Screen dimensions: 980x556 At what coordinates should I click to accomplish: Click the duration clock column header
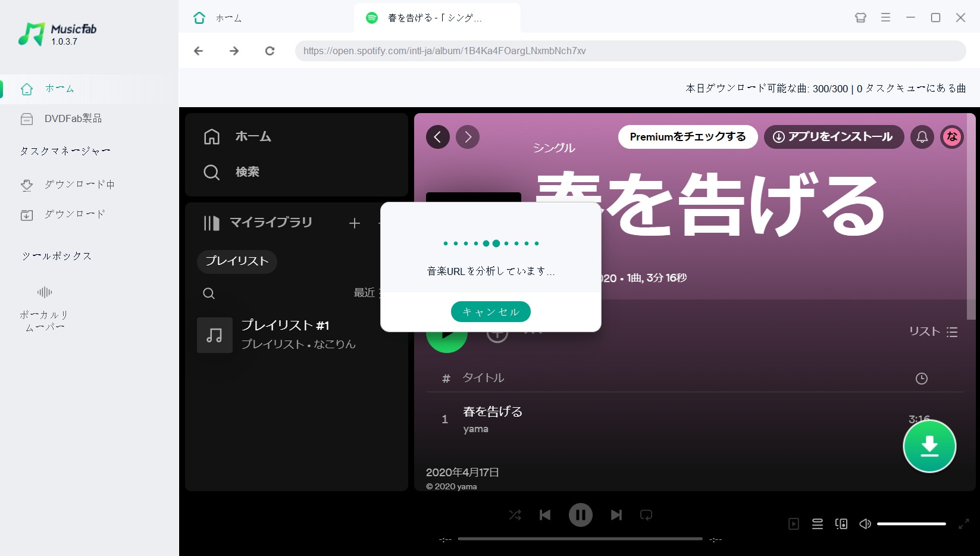[x=921, y=379]
